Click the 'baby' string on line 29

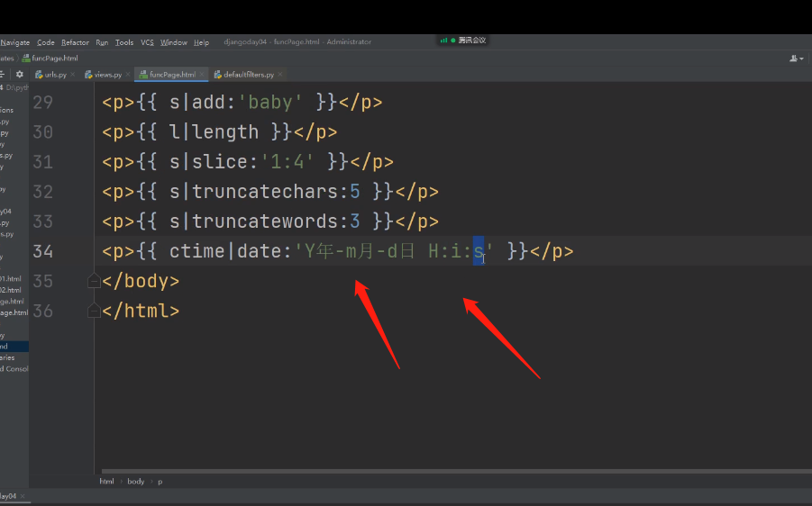click(269, 103)
